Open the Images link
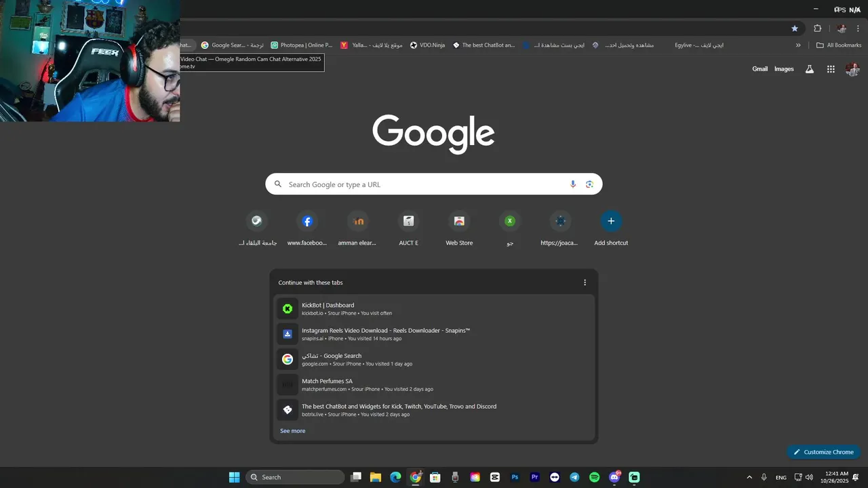 [784, 69]
